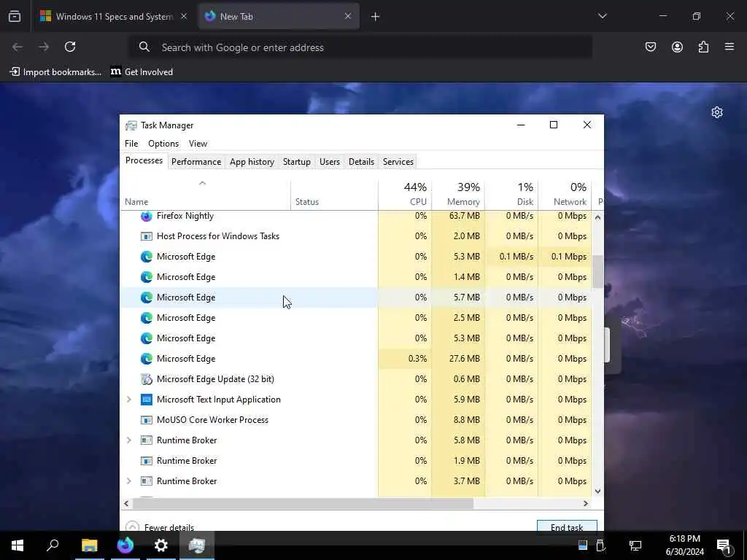
Task: Open the taskbar search magnifier
Action: [x=53, y=545]
